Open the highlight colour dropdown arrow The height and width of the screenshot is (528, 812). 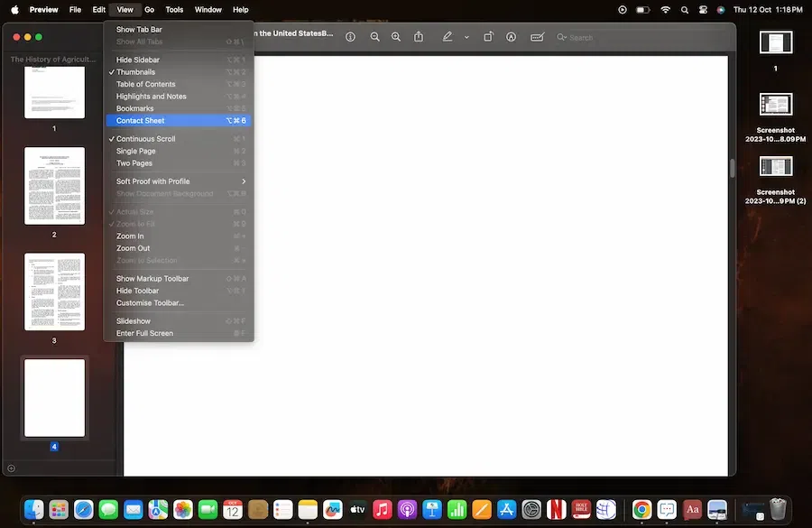466,37
